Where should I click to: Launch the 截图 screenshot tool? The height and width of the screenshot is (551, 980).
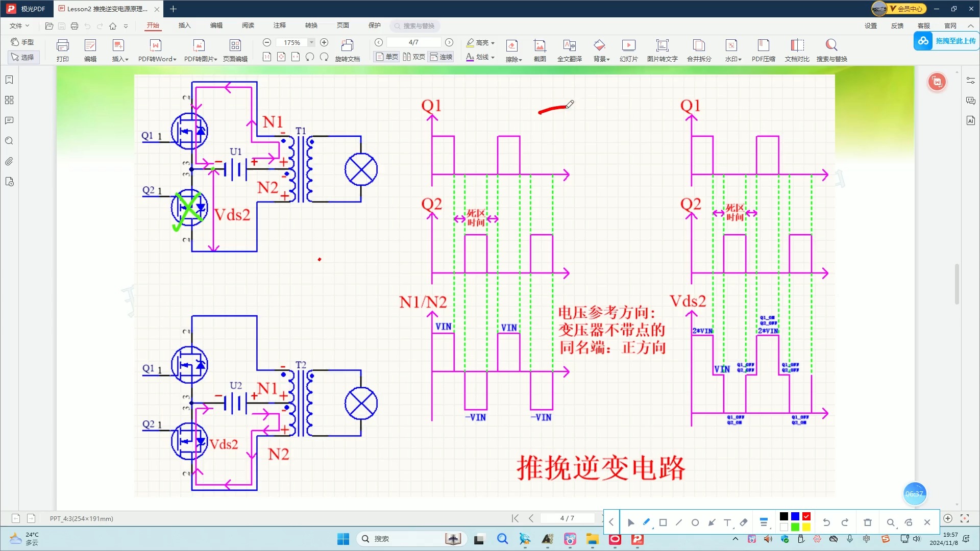click(x=540, y=49)
